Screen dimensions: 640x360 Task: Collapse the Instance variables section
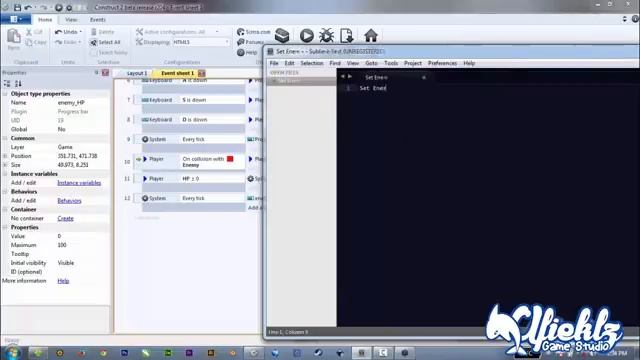pyautogui.click(x=5, y=174)
